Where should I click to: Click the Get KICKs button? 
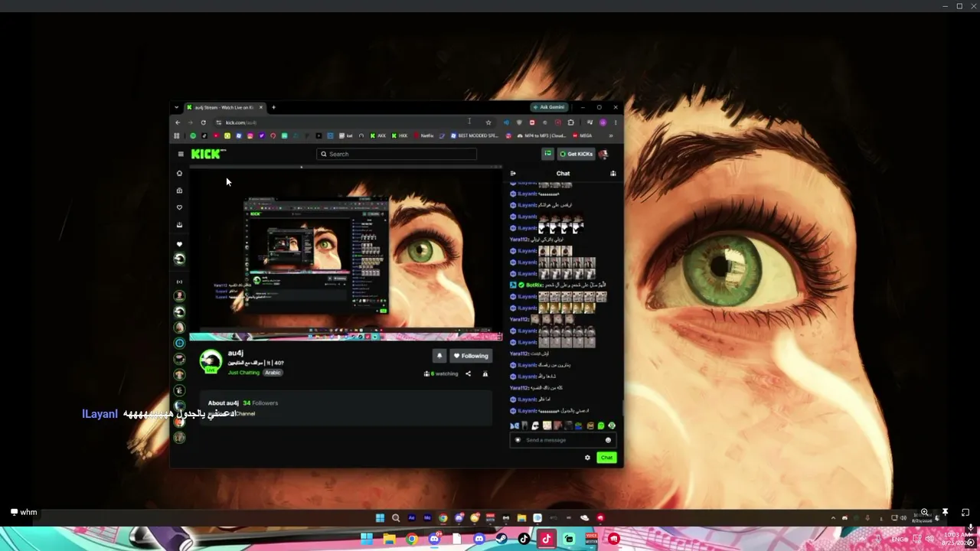[x=577, y=154]
